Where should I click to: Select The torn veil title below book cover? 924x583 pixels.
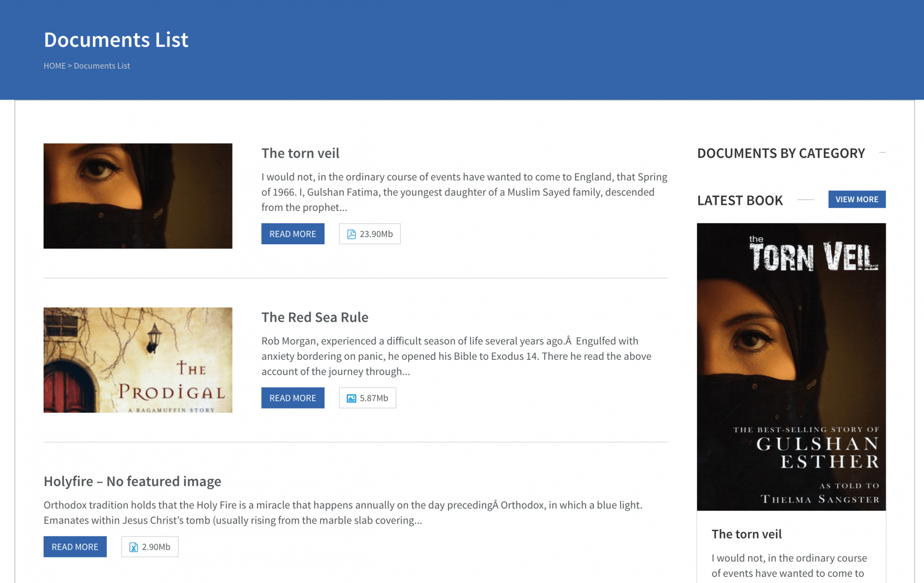[x=746, y=534]
